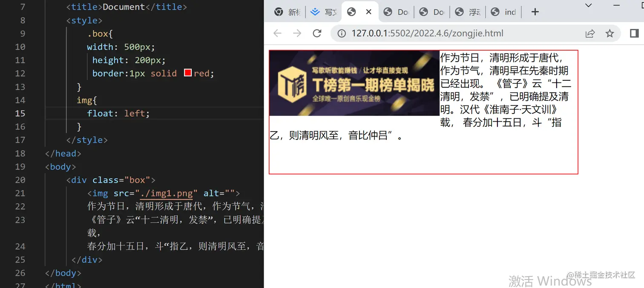Click line number 15 in the gutter
Viewport: 644px width, 288px height.
pyautogui.click(x=20, y=114)
